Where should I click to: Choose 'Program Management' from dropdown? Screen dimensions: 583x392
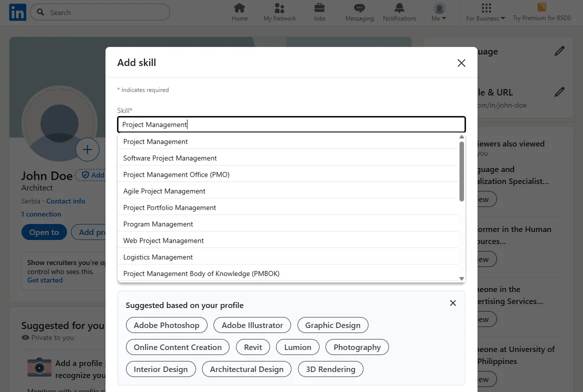click(x=288, y=224)
